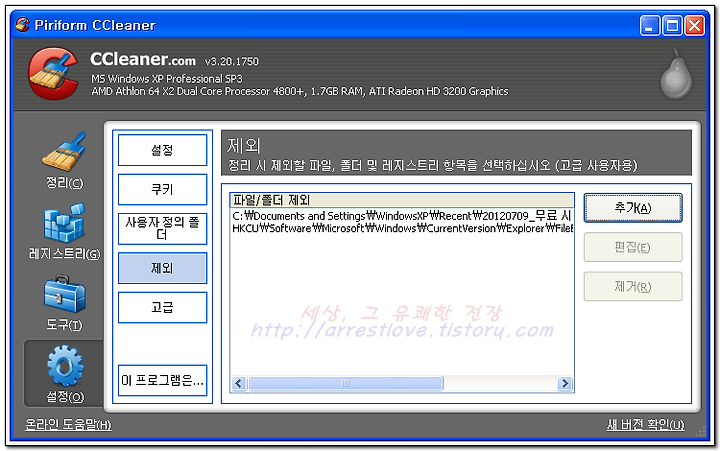Image resolution: width=720 pixels, height=451 pixels.
Task: Click the Piriform pear icon
Action: click(x=676, y=74)
